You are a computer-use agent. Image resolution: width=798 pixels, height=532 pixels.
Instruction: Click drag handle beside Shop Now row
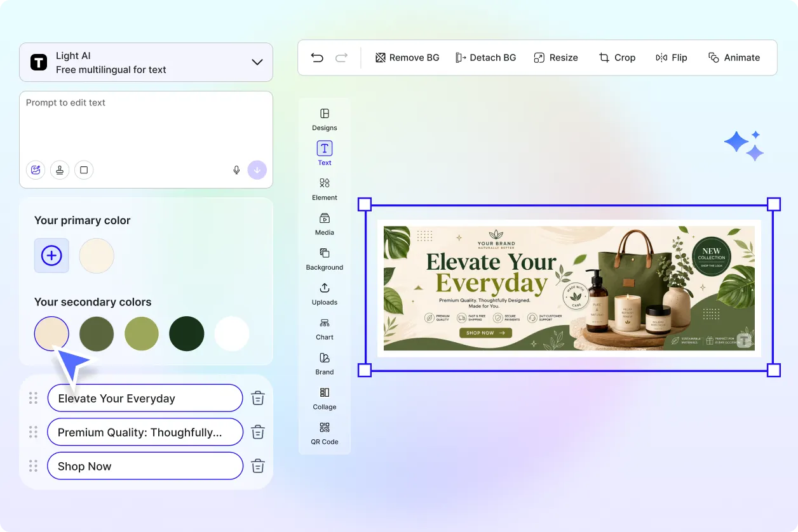point(33,465)
